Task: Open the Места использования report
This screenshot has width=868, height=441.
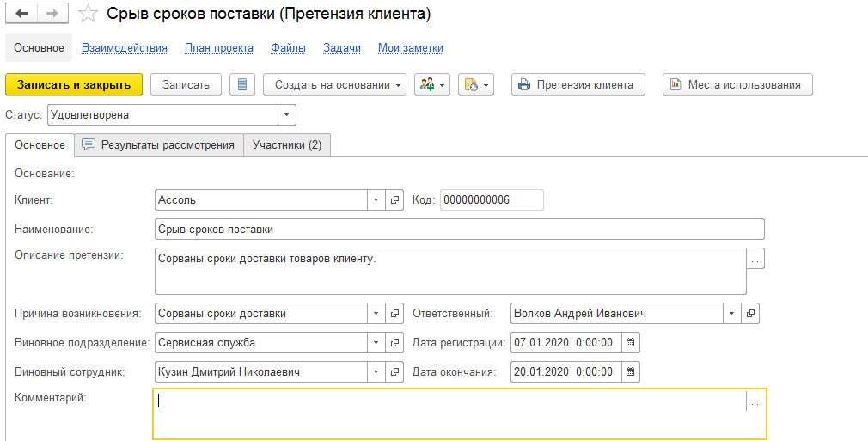Action: 737,84
